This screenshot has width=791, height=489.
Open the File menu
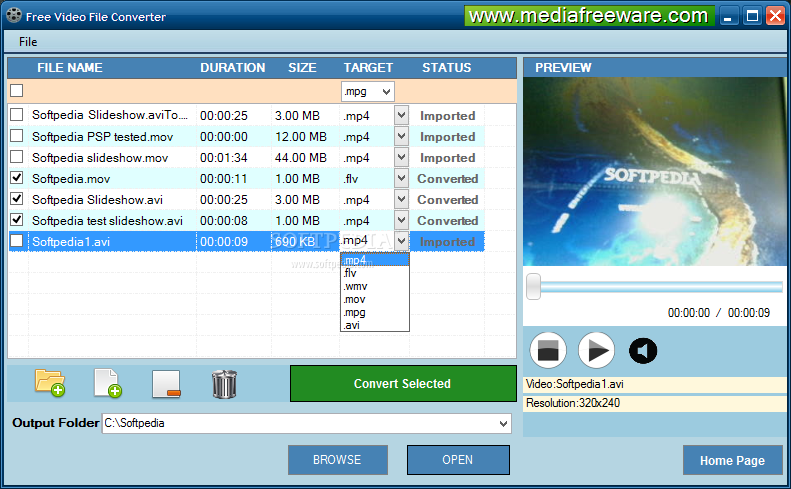[x=28, y=42]
